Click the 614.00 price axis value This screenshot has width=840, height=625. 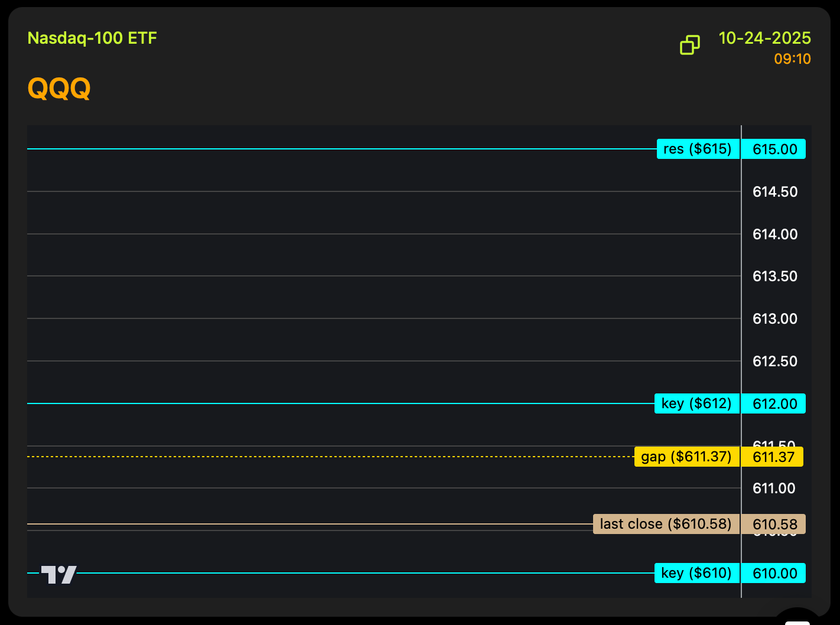[x=775, y=235]
